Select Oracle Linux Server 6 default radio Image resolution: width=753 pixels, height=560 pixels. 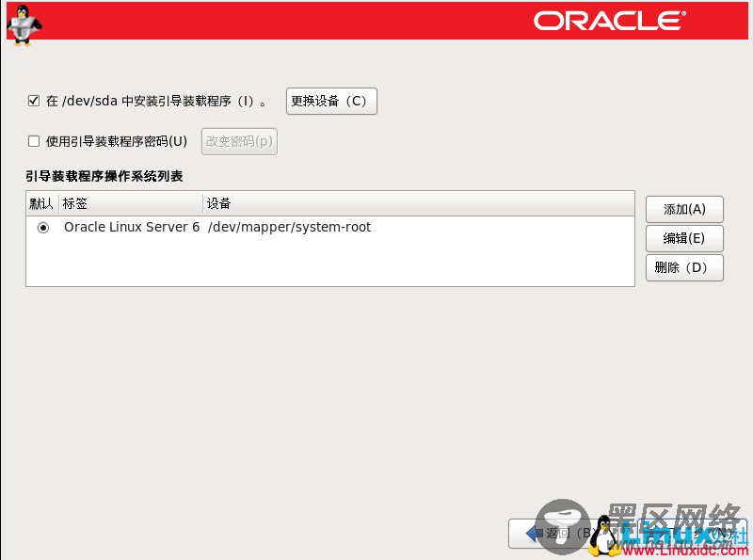pyautogui.click(x=43, y=228)
